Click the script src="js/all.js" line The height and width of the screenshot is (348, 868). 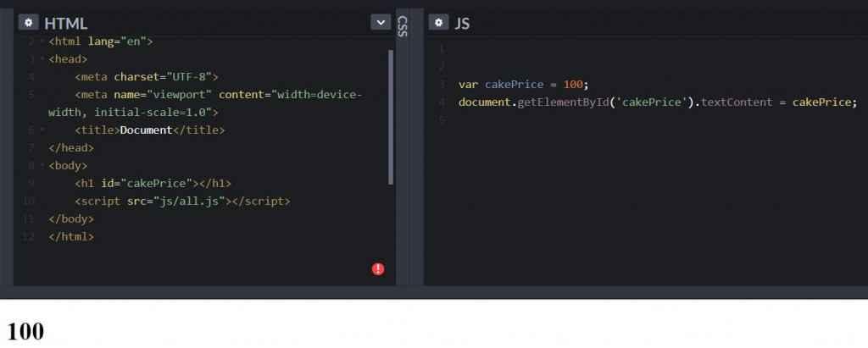182,201
